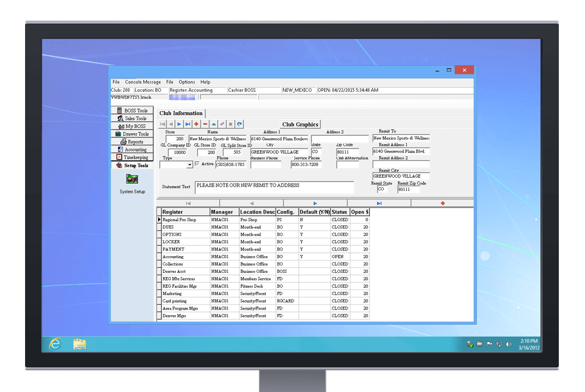Open Drawer Tools in the sidebar

point(132,134)
